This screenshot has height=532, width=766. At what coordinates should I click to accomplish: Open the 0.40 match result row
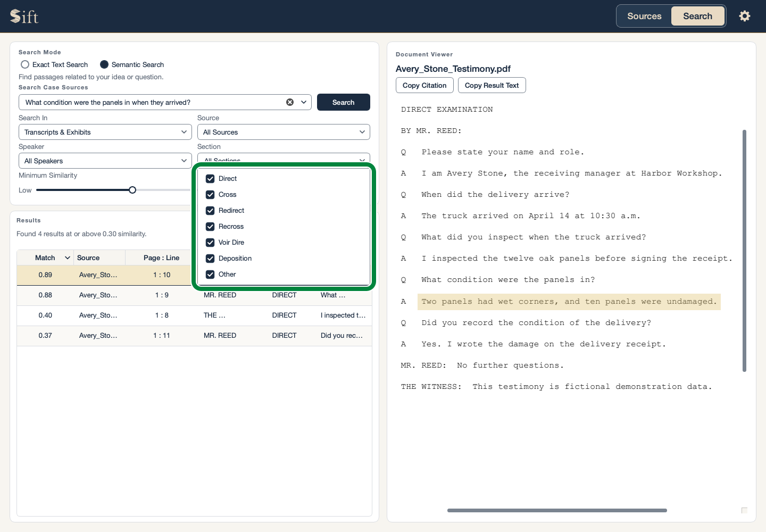(194, 315)
